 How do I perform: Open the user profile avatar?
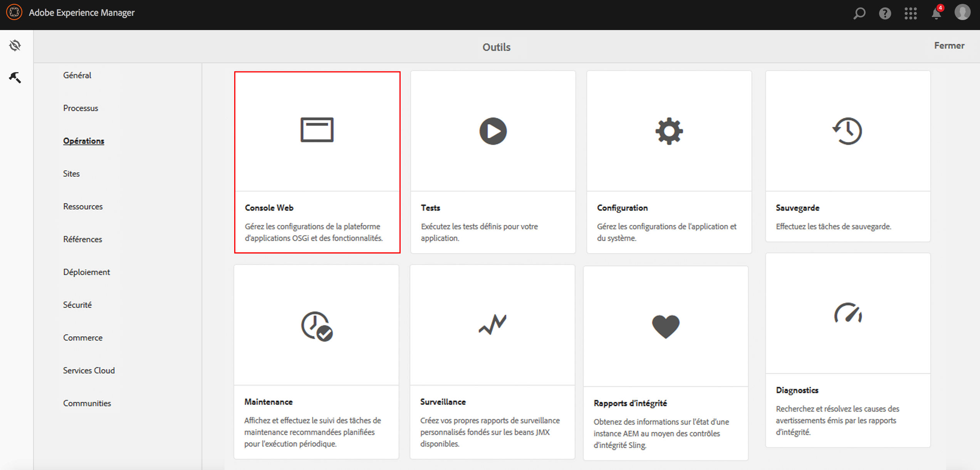962,12
